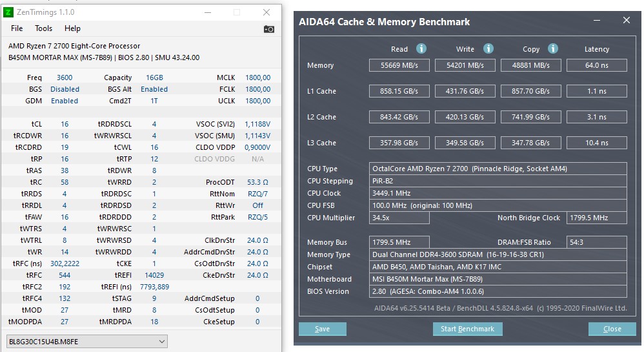
Task: Click the Motherboard field MSI B450M Mortar Max
Action: (x=498, y=279)
